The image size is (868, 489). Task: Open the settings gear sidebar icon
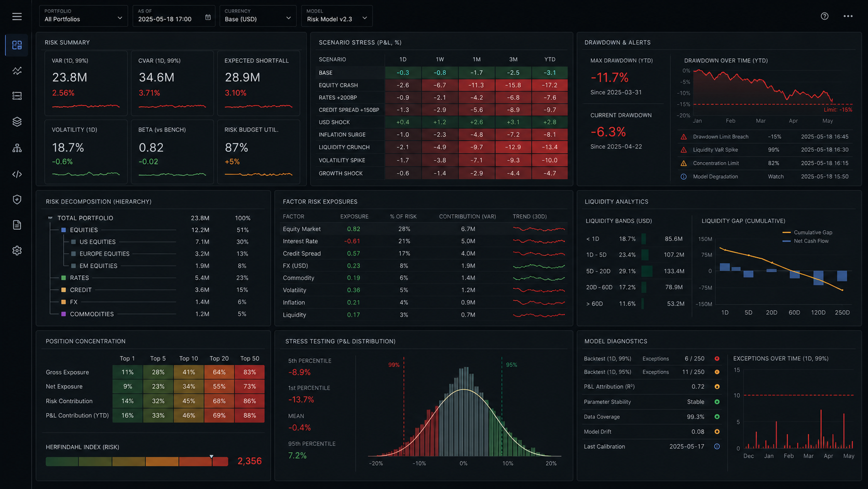click(x=17, y=250)
